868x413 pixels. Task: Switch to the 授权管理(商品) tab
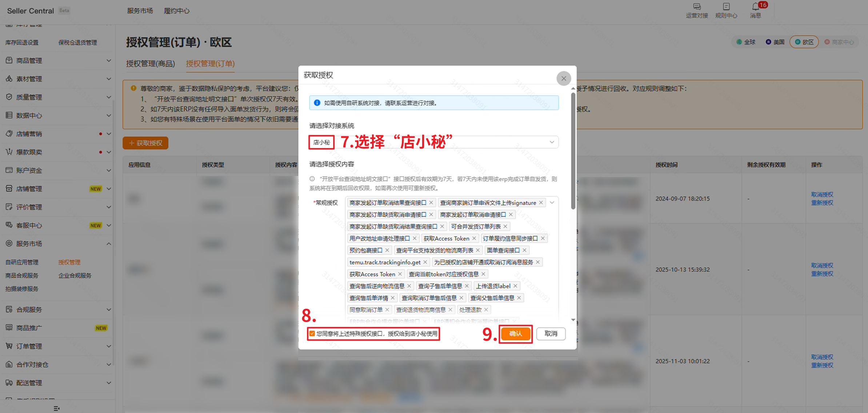pos(151,64)
